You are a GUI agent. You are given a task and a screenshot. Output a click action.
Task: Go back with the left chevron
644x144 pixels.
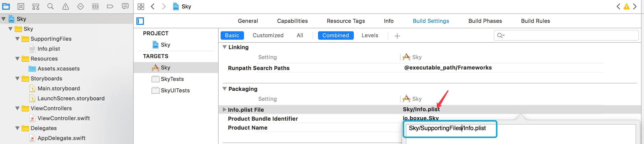(x=153, y=6)
